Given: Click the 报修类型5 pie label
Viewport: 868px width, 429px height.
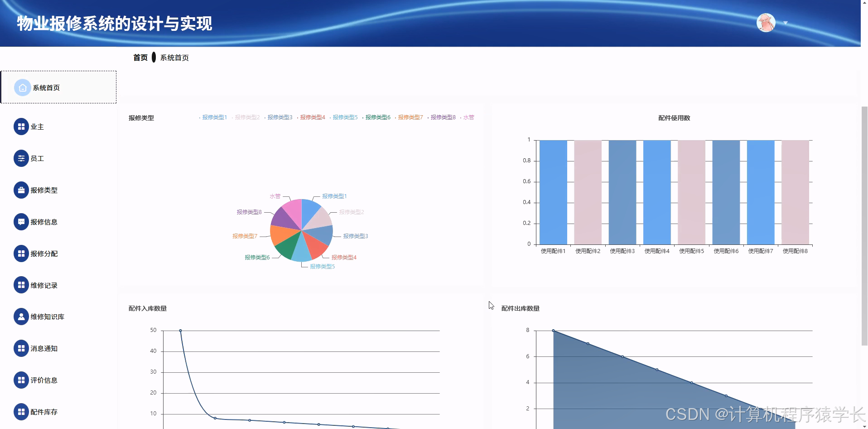Looking at the screenshot, I should click(x=323, y=266).
